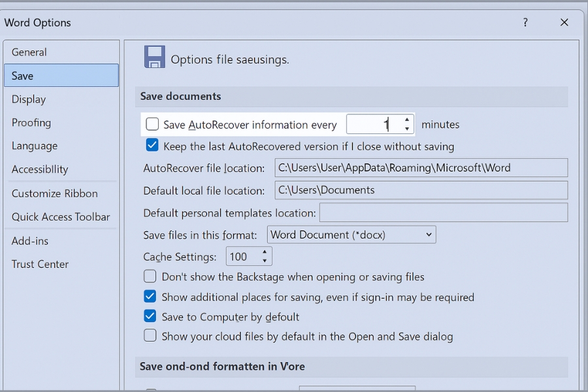Image resolution: width=588 pixels, height=392 pixels.
Task: Open the Proofing options page
Action: click(31, 123)
